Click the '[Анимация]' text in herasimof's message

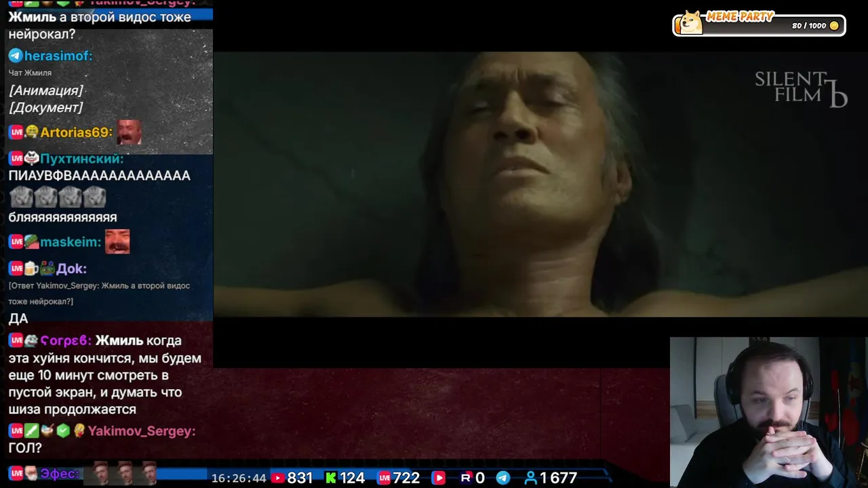pyautogui.click(x=46, y=90)
